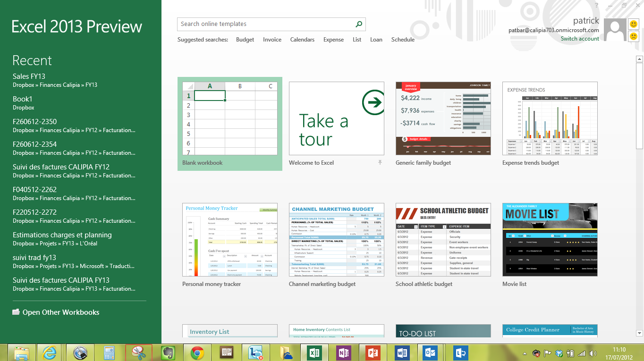This screenshot has width=644, height=361.
Task: Click the frown feedback face icon
Action: point(633,36)
